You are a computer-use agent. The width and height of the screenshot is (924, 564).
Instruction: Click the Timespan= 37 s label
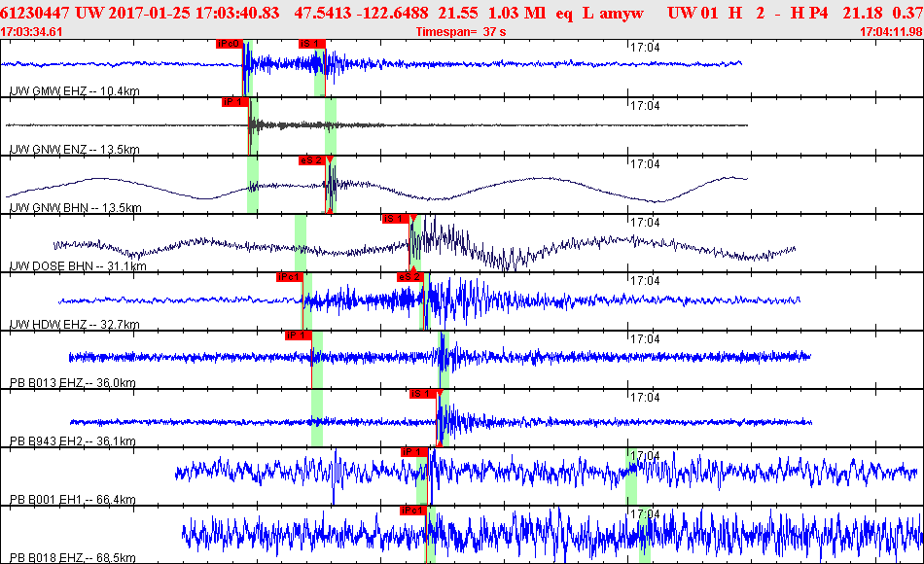tap(461, 32)
